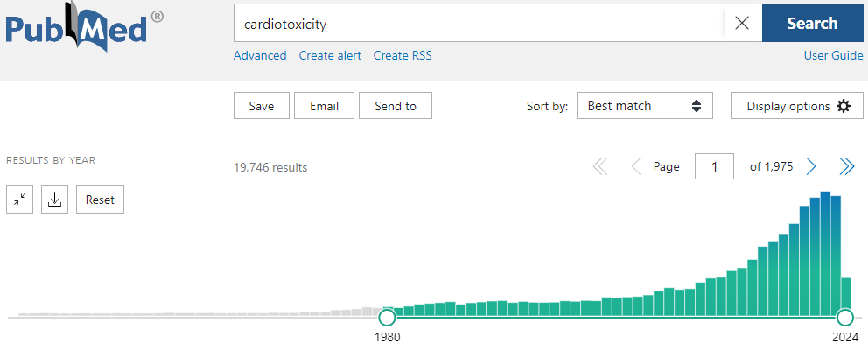Open the User Guide link
Screen dimensions: 868x344
point(833,55)
